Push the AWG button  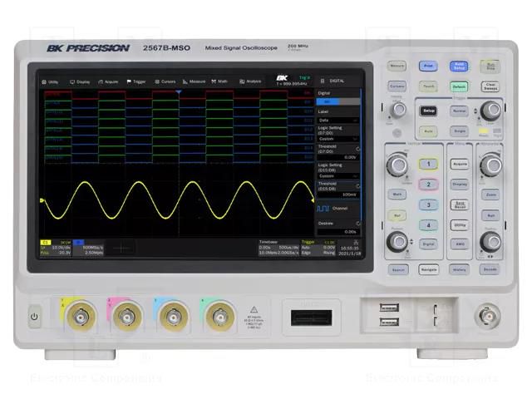coord(460,244)
